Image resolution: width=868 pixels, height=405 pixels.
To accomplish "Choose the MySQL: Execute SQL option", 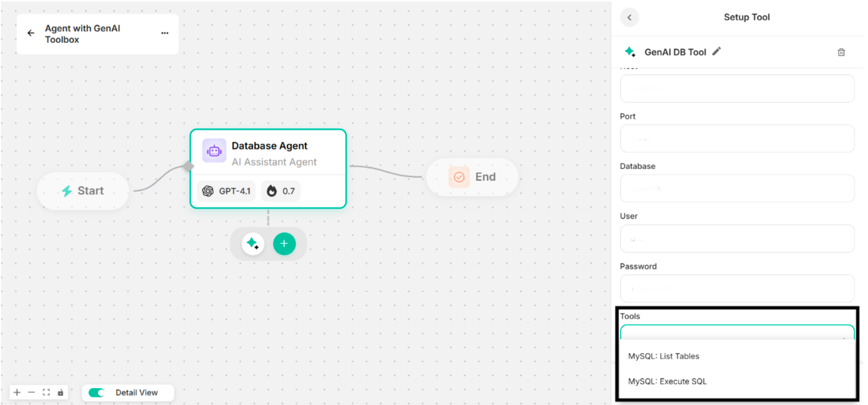I will (x=737, y=381).
